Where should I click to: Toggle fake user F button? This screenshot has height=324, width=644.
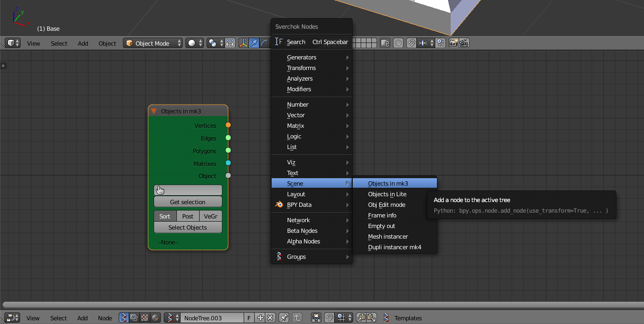click(249, 318)
